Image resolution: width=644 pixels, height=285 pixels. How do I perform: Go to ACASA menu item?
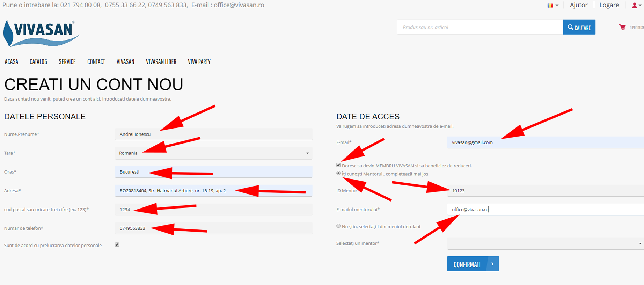coord(12,62)
